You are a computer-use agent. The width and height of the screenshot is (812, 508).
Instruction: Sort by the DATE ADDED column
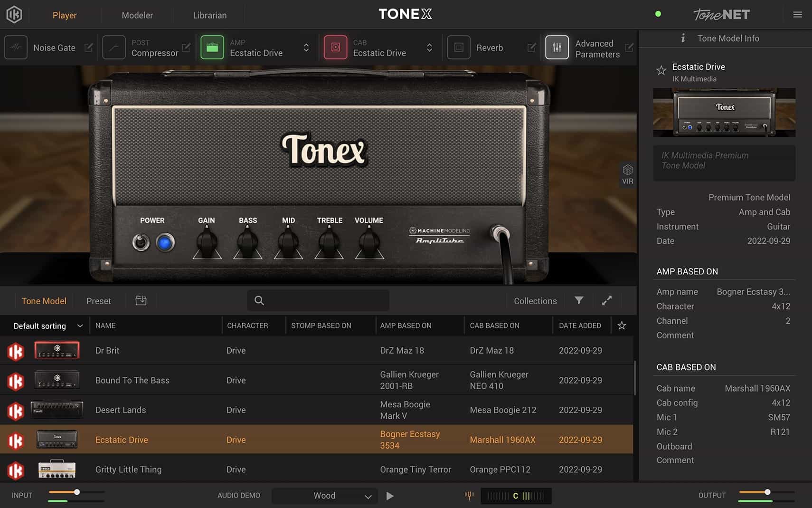point(580,326)
